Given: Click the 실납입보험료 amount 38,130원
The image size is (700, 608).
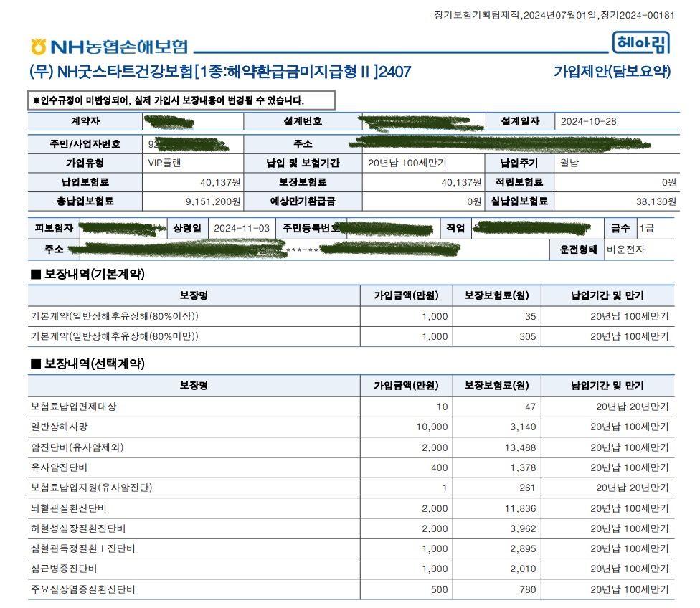Looking at the screenshot, I should tap(653, 201).
